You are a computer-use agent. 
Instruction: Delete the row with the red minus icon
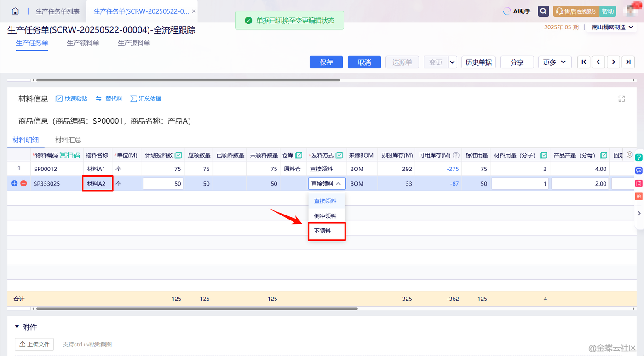click(23, 183)
